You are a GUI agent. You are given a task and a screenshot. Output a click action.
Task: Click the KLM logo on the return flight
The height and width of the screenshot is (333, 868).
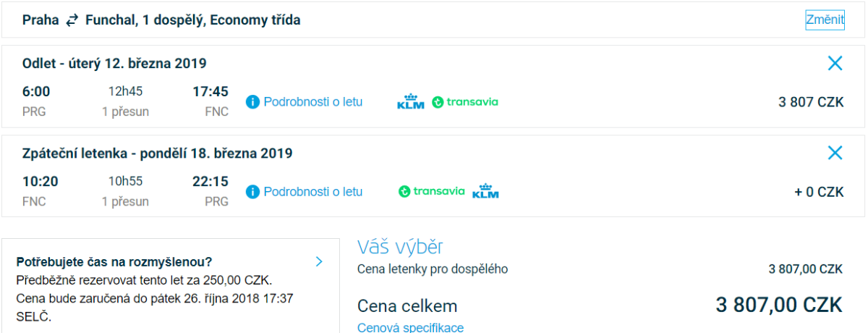click(485, 192)
